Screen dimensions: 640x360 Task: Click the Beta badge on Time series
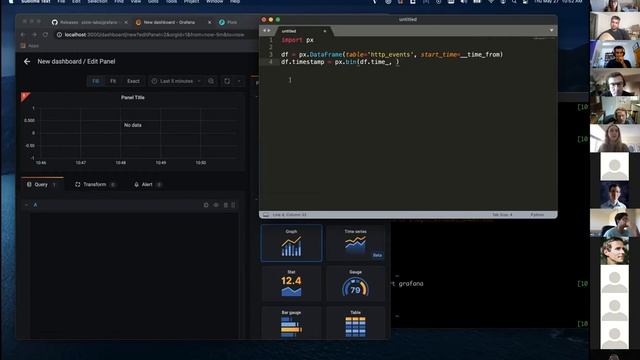pos(377,255)
